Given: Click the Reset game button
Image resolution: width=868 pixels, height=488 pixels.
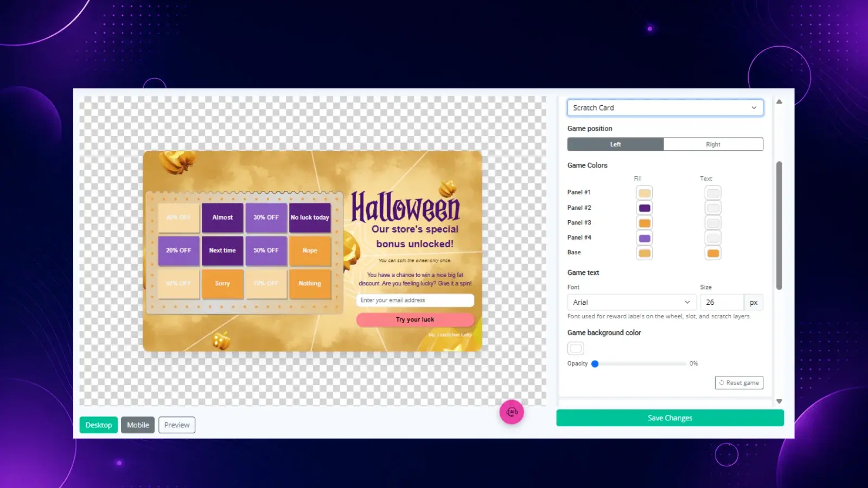Looking at the screenshot, I should (739, 383).
